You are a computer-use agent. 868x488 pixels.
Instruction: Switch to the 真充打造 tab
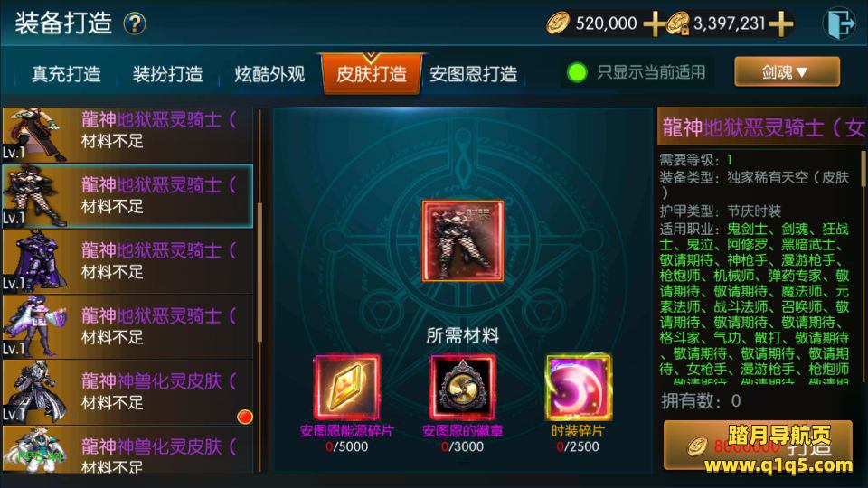(66, 73)
